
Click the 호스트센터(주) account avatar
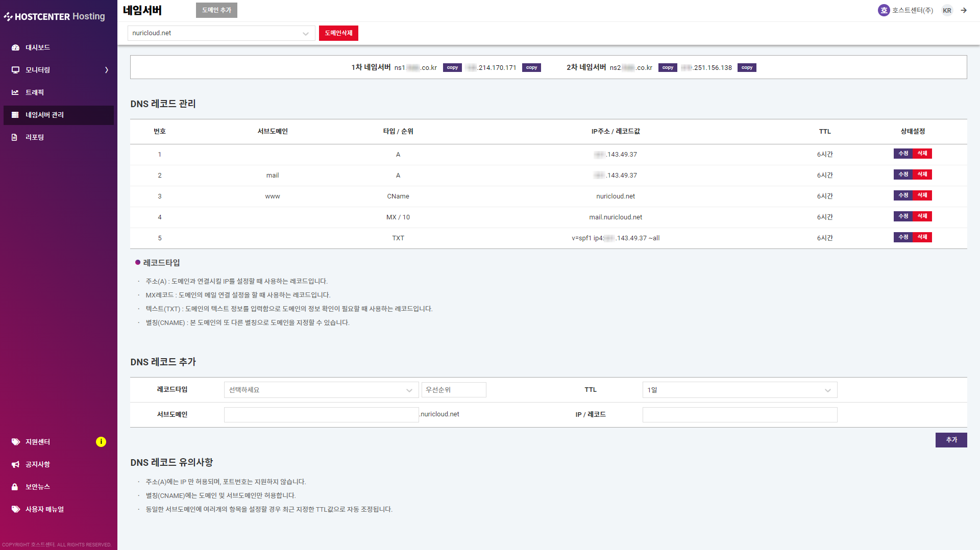pyautogui.click(x=884, y=10)
